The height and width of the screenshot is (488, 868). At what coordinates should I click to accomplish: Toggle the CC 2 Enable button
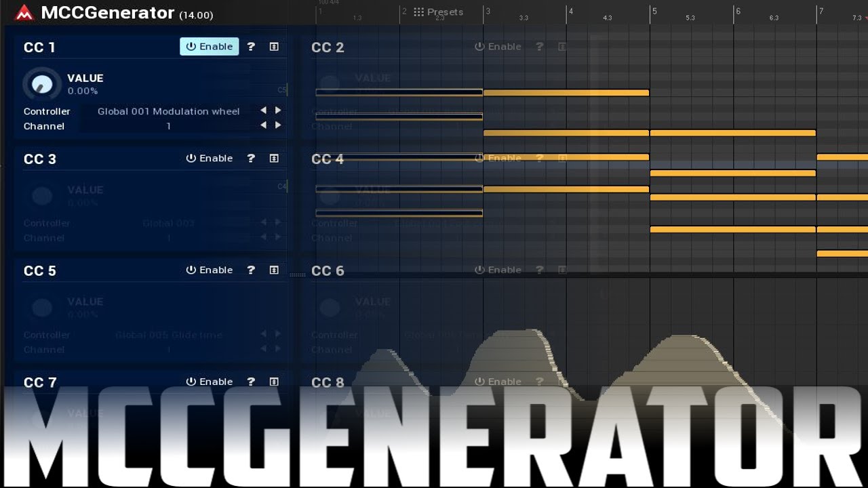(498, 46)
